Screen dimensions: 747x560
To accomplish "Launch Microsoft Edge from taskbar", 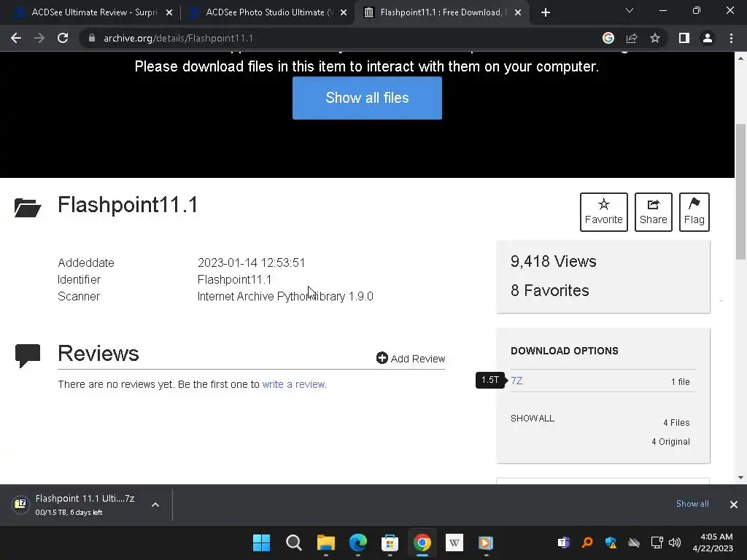I will point(357,542).
